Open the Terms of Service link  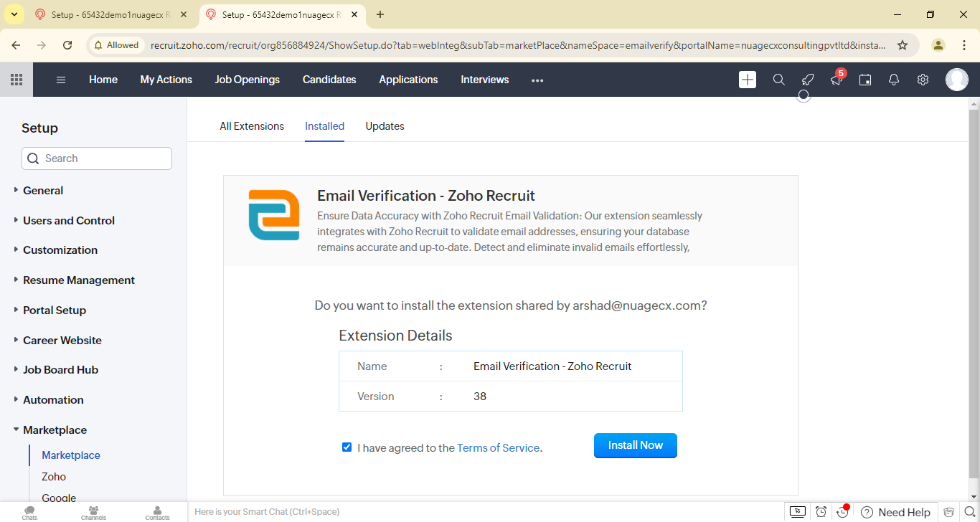pyautogui.click(x=498, y=447)
